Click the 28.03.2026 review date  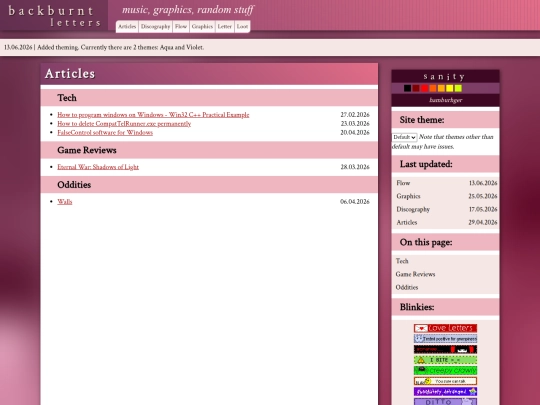click(355, 167)
